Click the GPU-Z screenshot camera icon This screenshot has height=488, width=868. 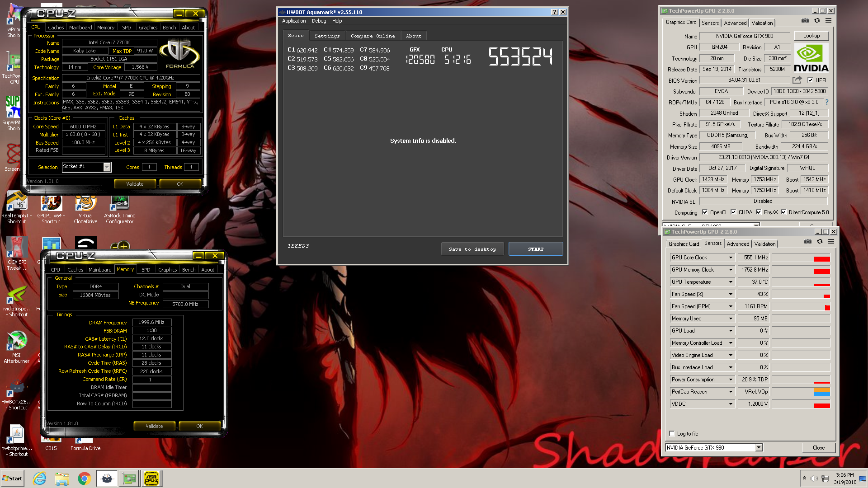[x=805, y=21]
